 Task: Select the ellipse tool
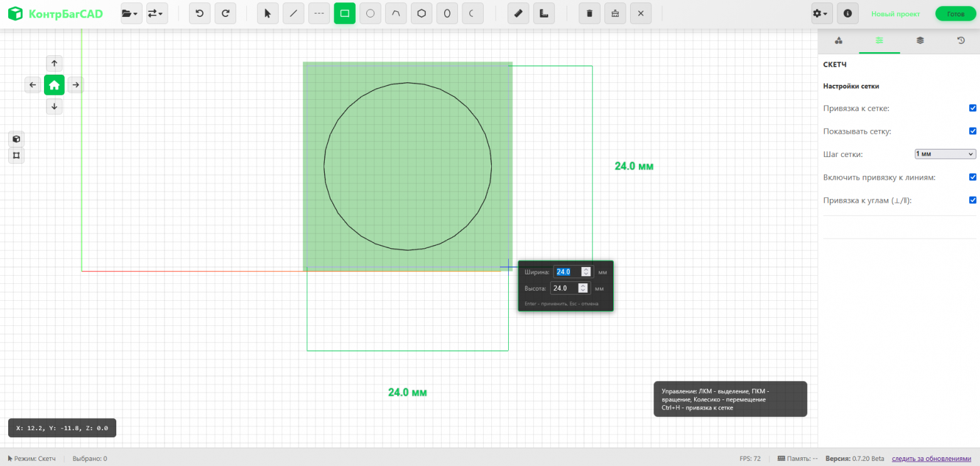447,13
